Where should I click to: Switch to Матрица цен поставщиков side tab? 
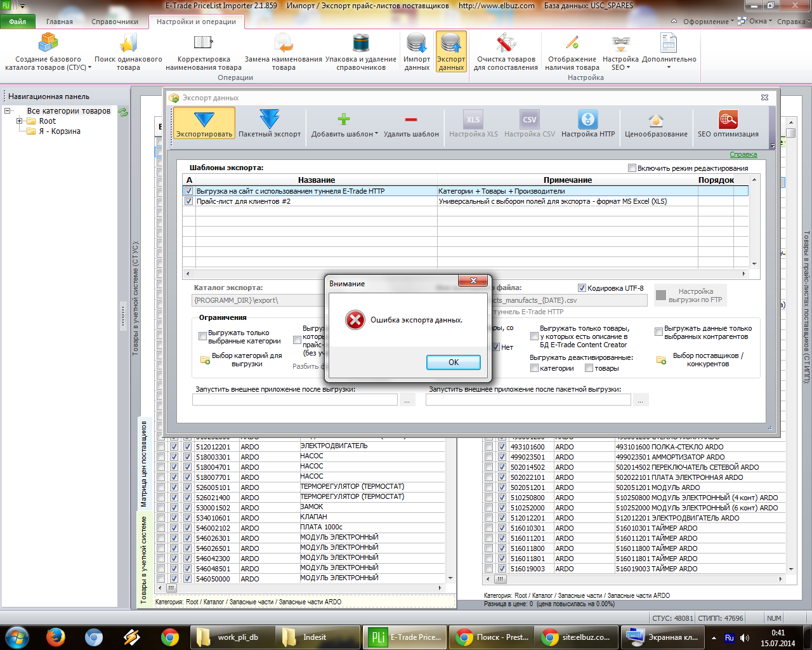click(x=144, y=463)
